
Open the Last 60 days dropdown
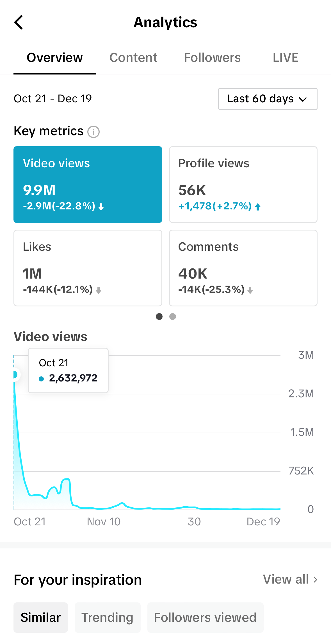pos(268,99)
